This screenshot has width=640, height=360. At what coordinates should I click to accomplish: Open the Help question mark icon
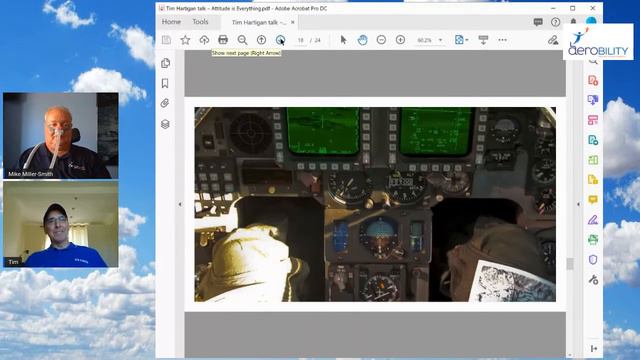tap(556, 22)
